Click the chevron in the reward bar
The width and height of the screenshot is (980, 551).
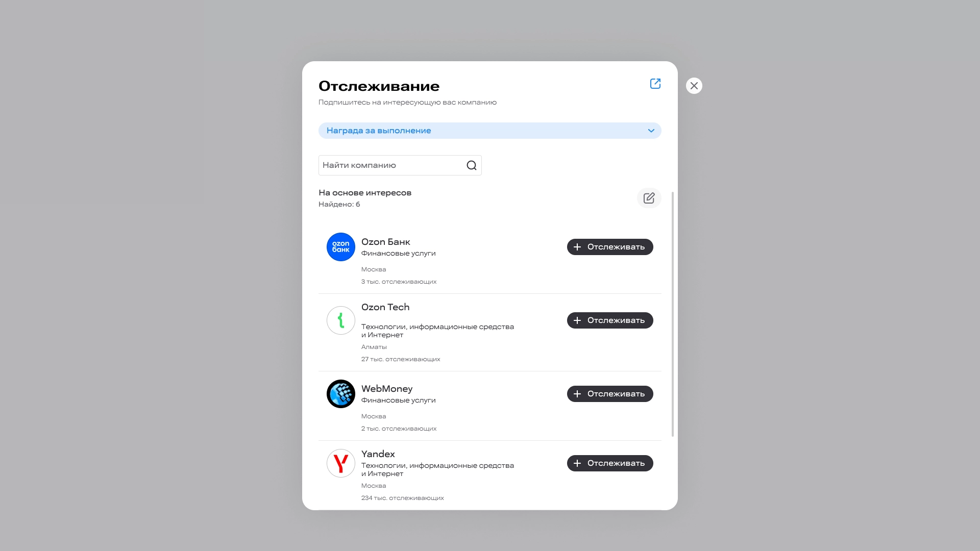point(651,131)
